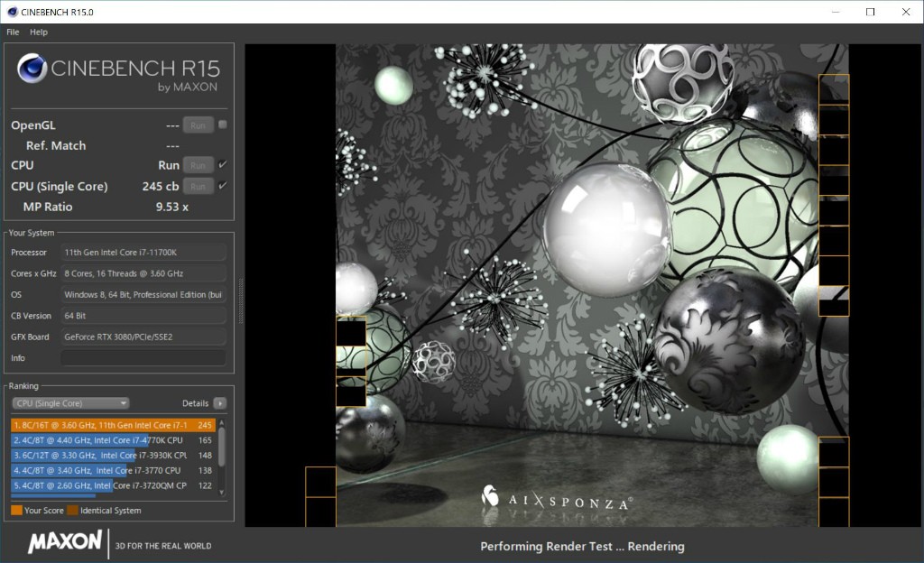Click the Details arrow button in Ranking
Viewport: 924px width, 563px height.
pos(220,403)
